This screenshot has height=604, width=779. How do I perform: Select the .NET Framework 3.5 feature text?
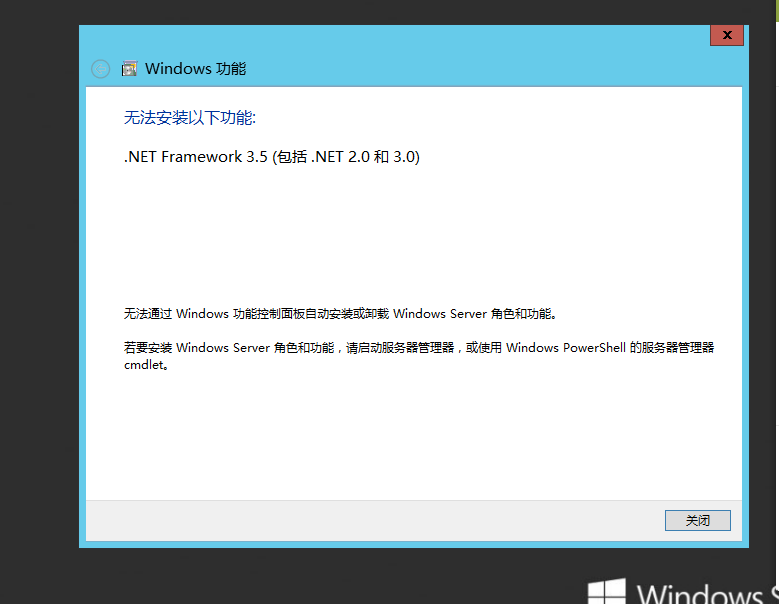point(272,157)
